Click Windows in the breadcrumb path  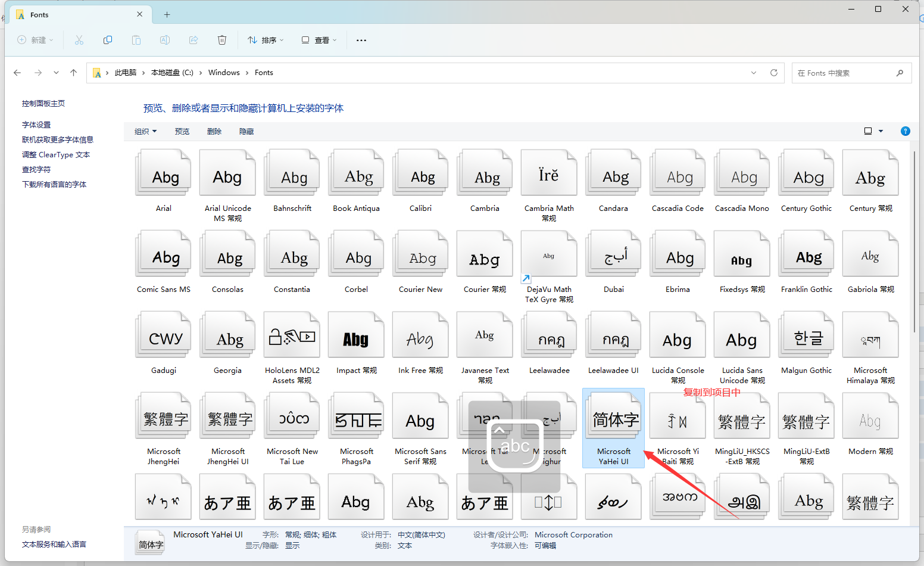click(x=224, y=73)
